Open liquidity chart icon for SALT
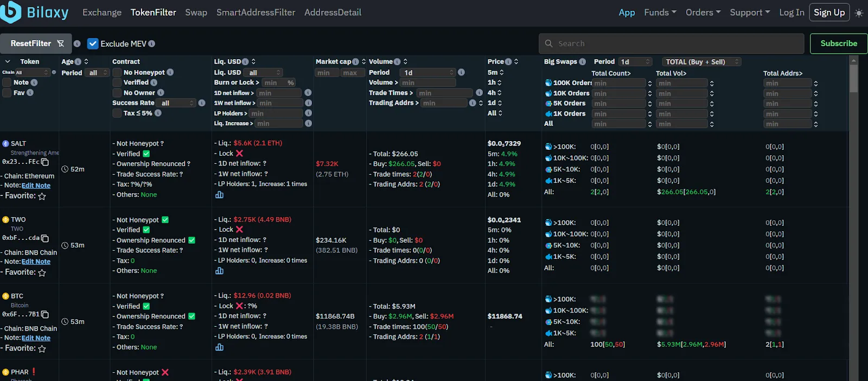Image resolution: width=868 pixels, height=381 pixels. tap(219, 194)
